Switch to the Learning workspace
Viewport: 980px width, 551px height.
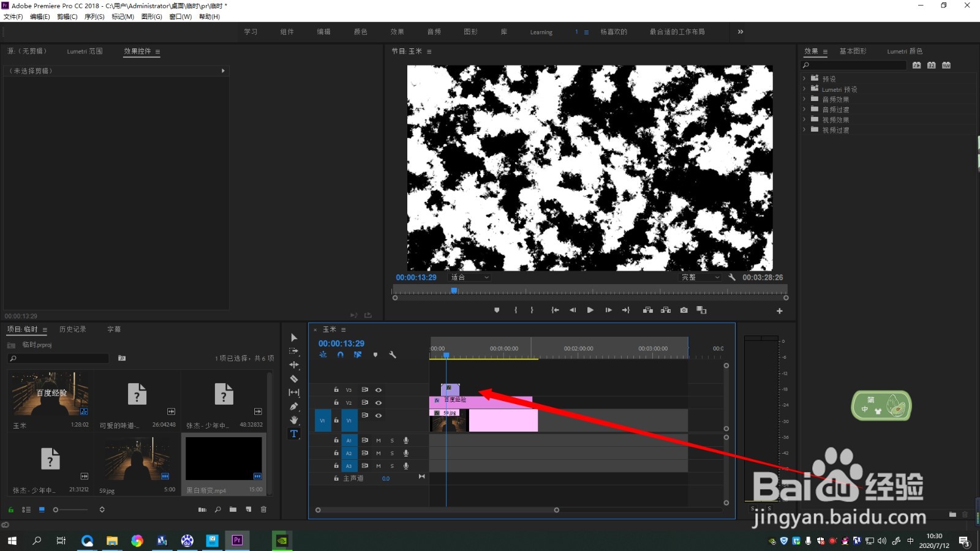(541, 32)
